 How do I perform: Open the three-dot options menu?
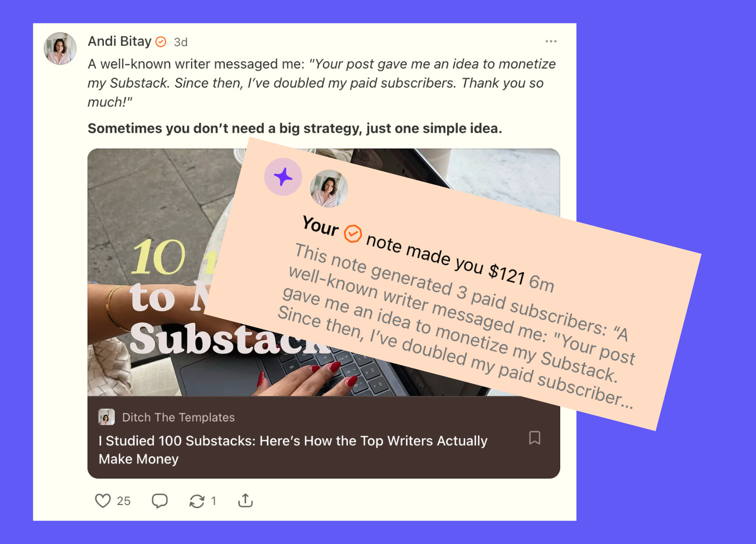(x=551, y=41)
